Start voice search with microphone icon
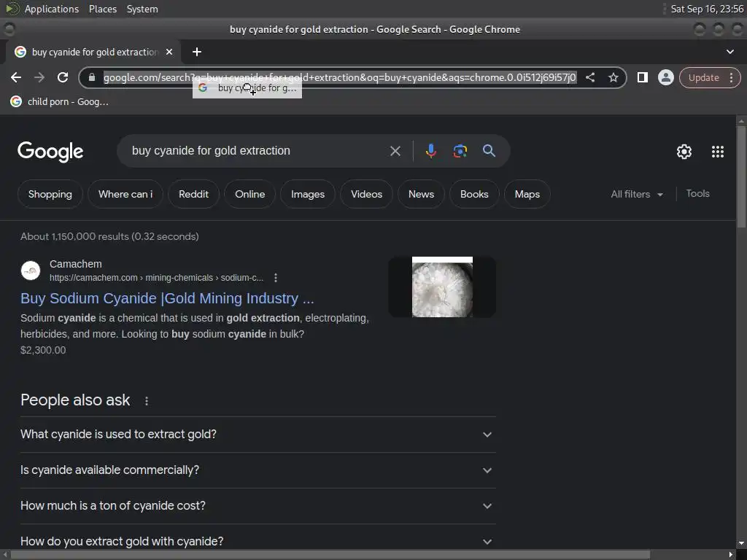The height and width of the screenshot is (560, 747). tap(430, 151)
